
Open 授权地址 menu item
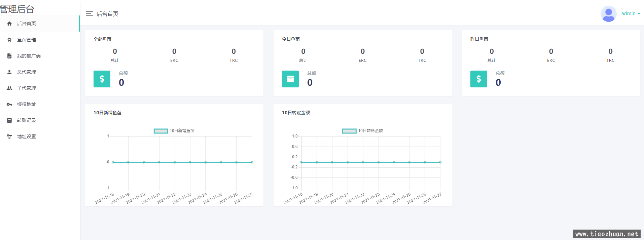[40, 104]
